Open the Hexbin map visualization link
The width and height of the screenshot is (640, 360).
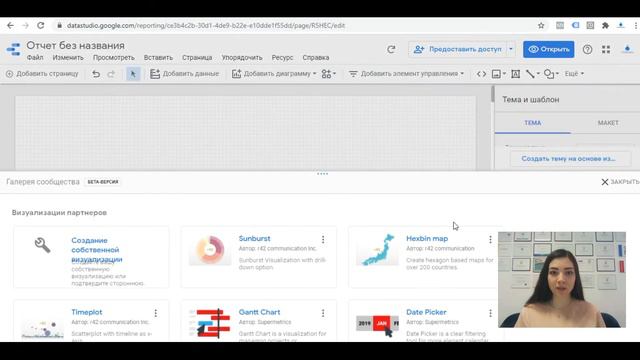pyautogui.click(x=427, y=238)
